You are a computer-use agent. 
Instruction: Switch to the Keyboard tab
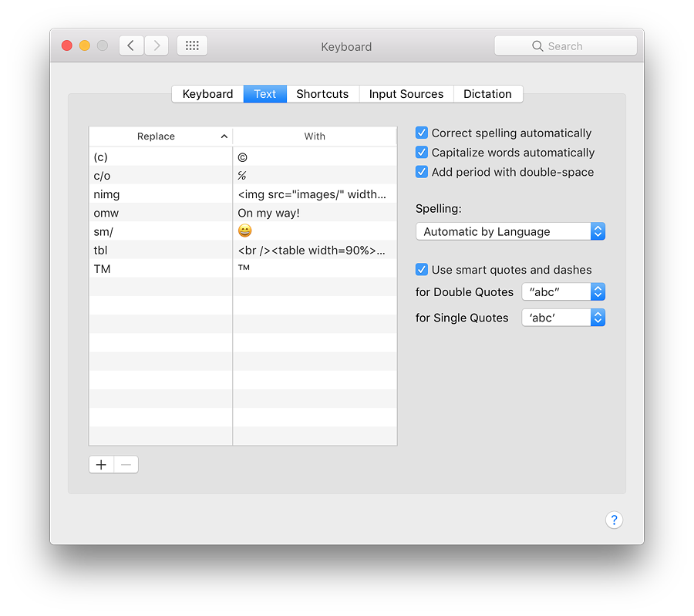coord(207,94)
